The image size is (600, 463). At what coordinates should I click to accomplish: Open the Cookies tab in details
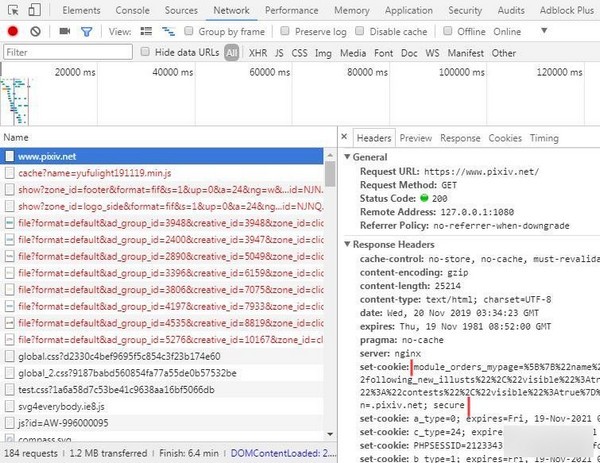click(x=505, y=138)
